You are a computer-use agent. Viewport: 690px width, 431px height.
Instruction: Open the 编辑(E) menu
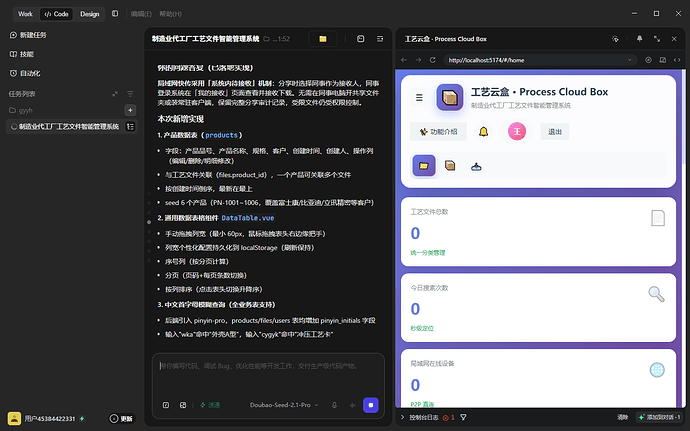point(141,14)
